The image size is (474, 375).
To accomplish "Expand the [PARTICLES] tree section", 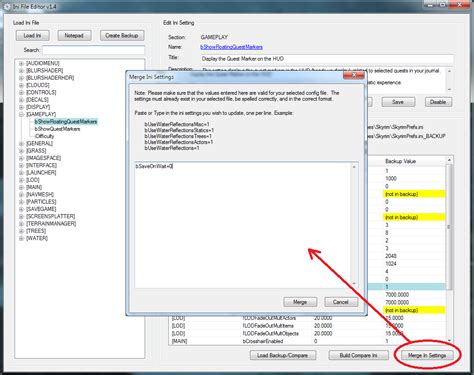I will coord(21,202).
